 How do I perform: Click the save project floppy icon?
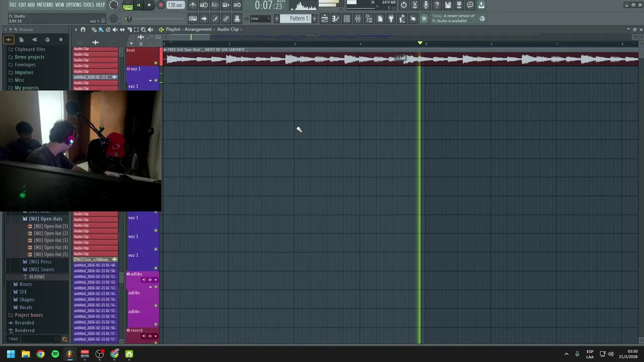click(x=448, y=5)
